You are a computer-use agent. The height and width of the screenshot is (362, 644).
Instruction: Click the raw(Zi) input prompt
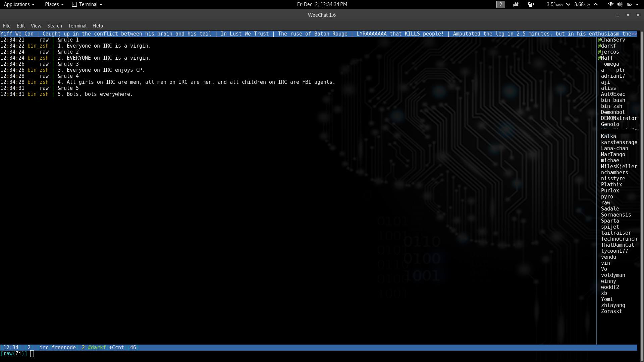[x=14, y=354]
